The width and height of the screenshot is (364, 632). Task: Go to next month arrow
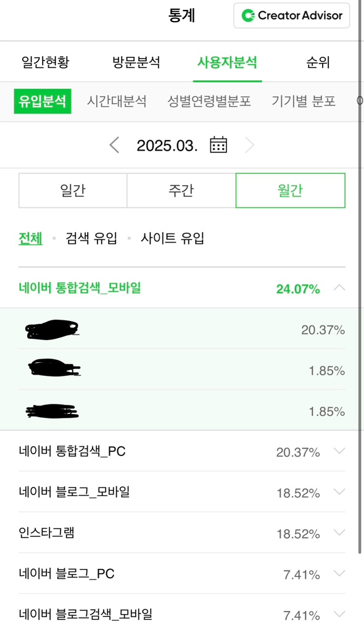pyautogui.click(x=249, y=144)
